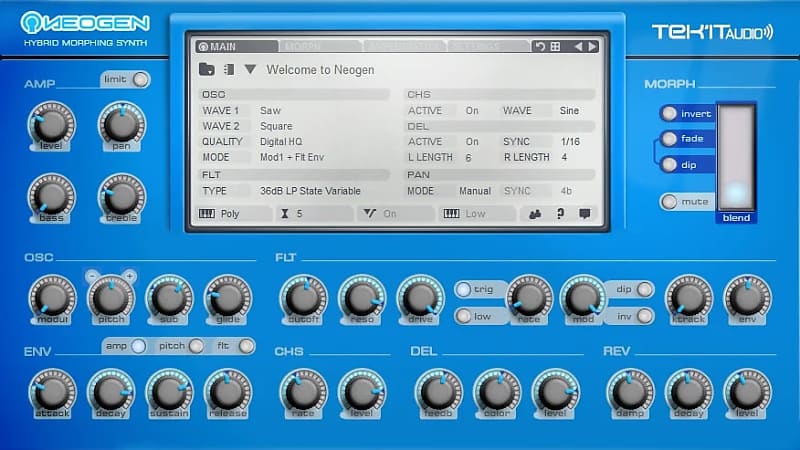Click L LENGTH value 6
This screenshot has width=800, height=450.
tap(468, 158)
